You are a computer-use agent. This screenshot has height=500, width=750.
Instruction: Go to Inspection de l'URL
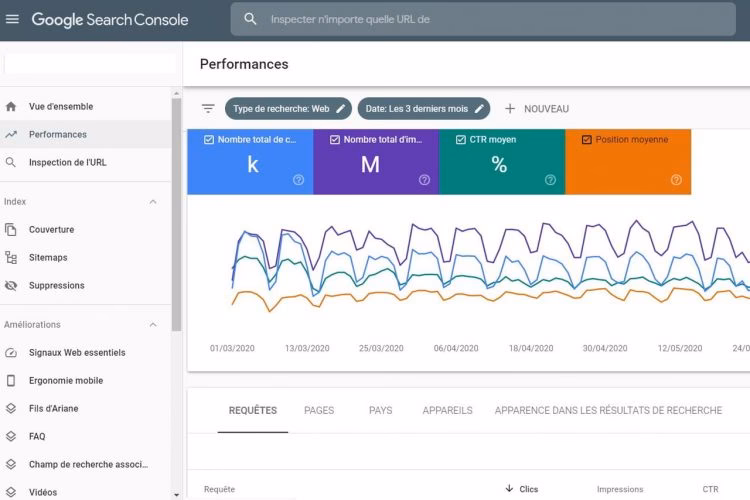[86, 162]
